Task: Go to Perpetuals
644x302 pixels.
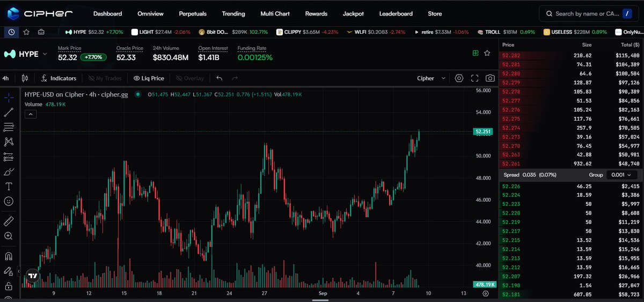Action: (x=193, y=13)
